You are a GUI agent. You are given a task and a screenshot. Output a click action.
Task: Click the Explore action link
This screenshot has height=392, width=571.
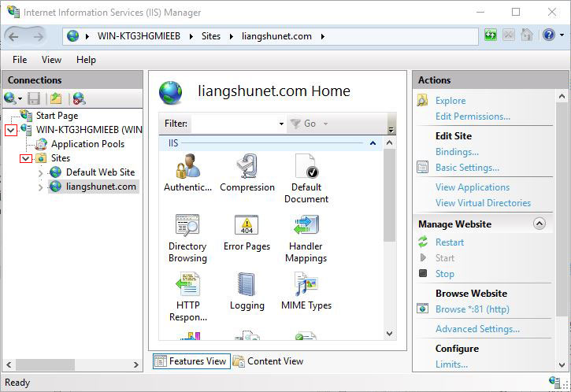[450, 101]
